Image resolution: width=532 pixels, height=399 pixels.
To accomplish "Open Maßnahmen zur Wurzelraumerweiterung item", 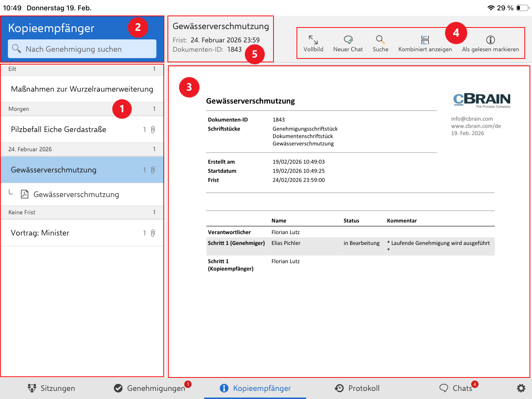I will pos(82,89).
